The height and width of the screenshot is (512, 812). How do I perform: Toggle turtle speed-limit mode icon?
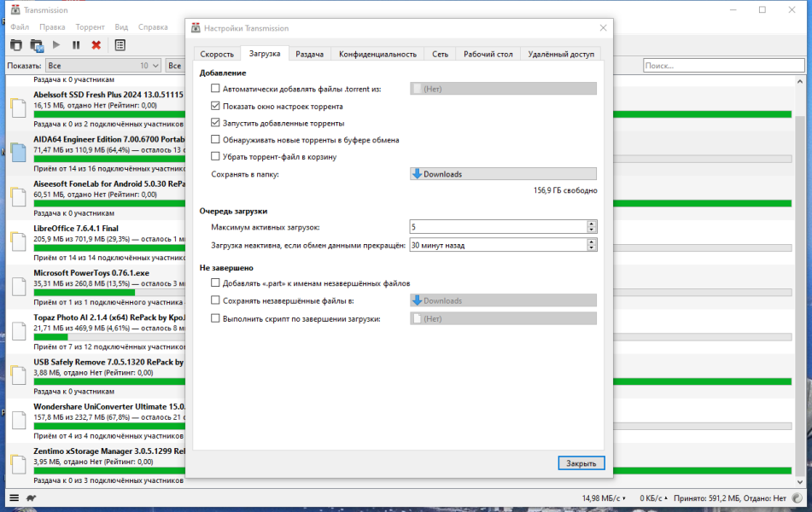[x=31, y=498]
